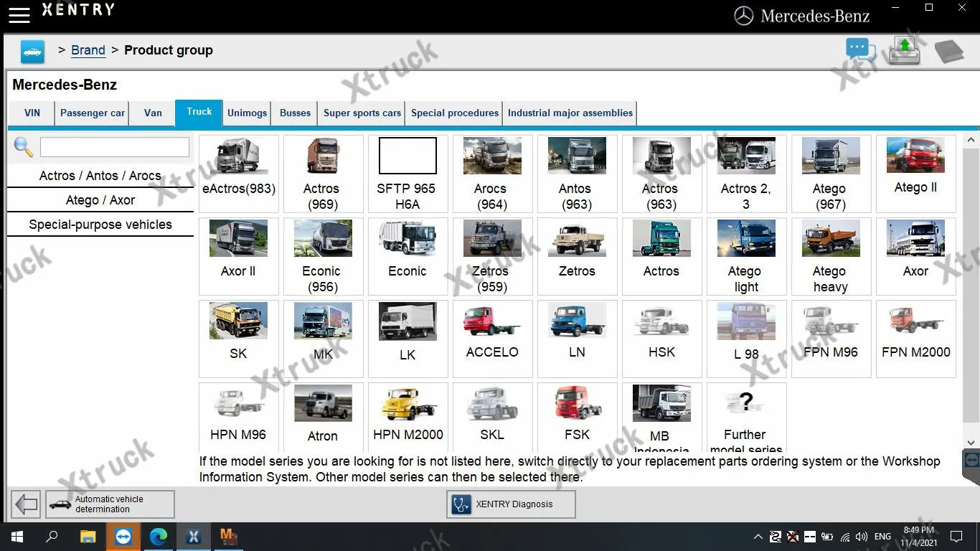Open the Windows notification center
Image resolution: width=980 pixels, height=551 pixels.
pyautogui.click(x=956, y=537)
